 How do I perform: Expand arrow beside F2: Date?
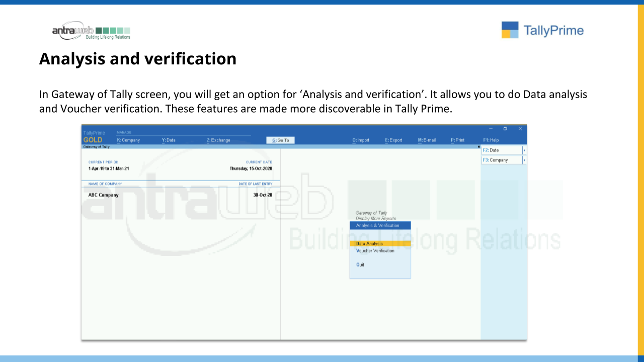point(525,150)
